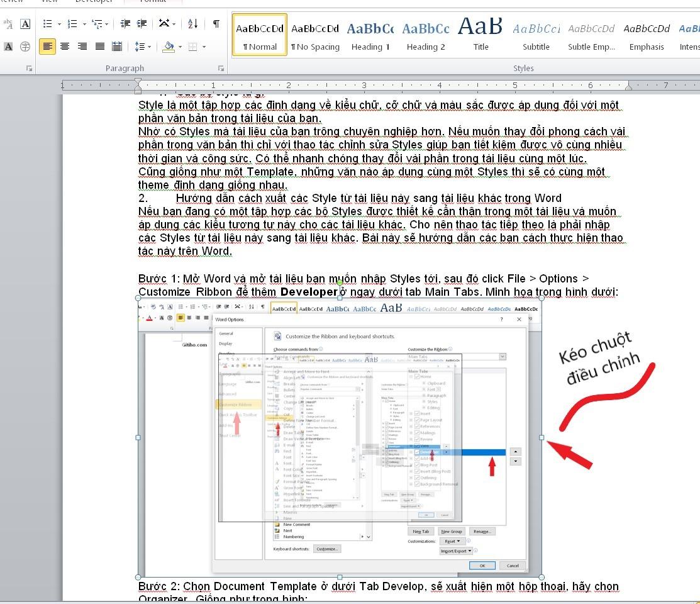
Task: Click the Numbering list icon
Action: click(72, 24)
